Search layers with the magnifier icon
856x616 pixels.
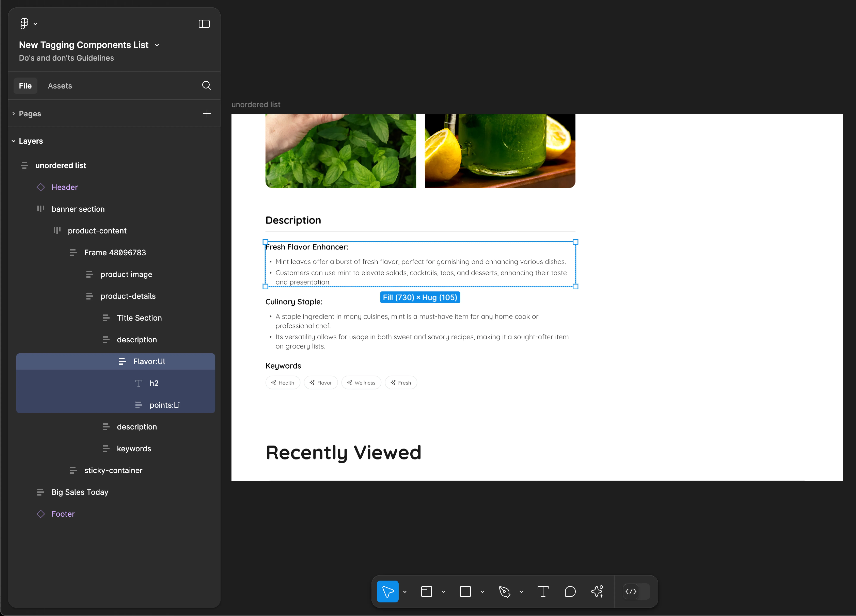(206, 86)
